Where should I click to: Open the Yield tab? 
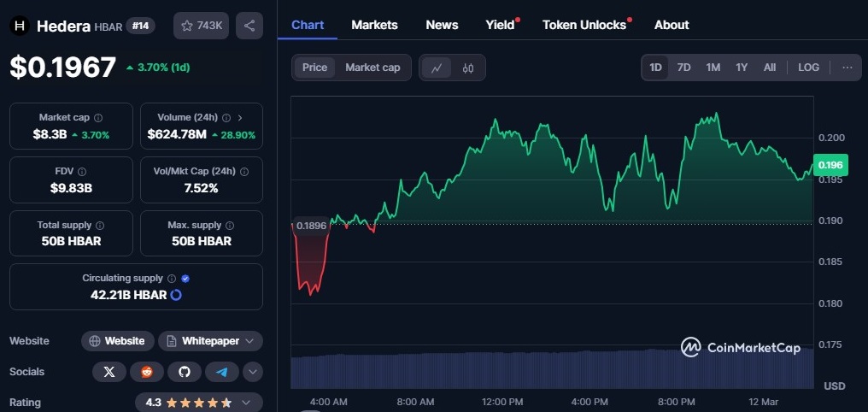(x=501, y=25)
